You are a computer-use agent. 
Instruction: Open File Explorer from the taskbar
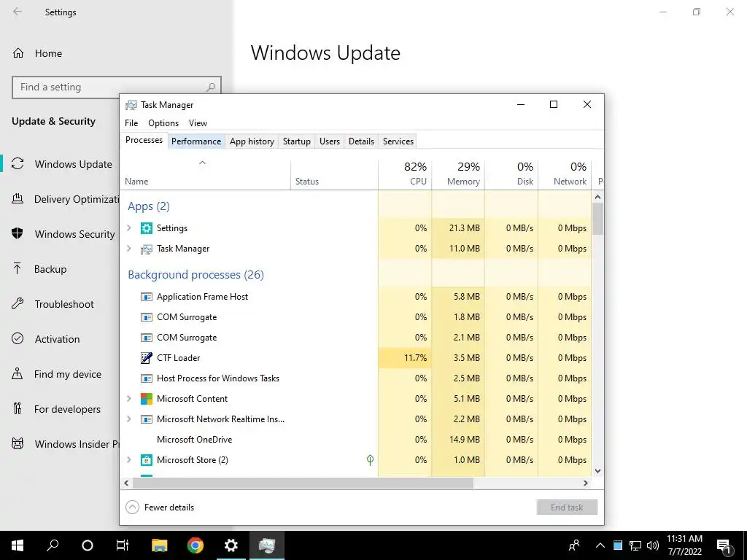point(160,545)
